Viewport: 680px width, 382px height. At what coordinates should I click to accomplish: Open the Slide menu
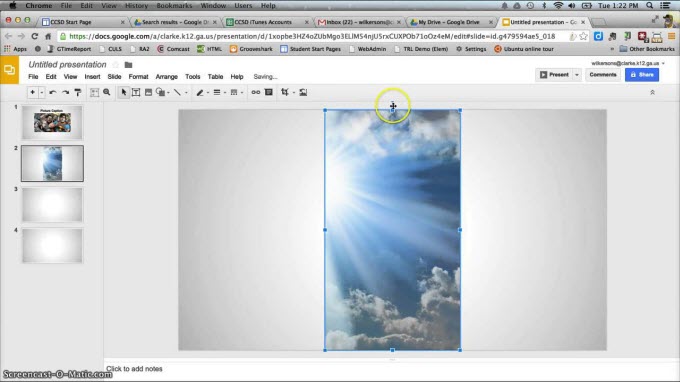point(114,77)
